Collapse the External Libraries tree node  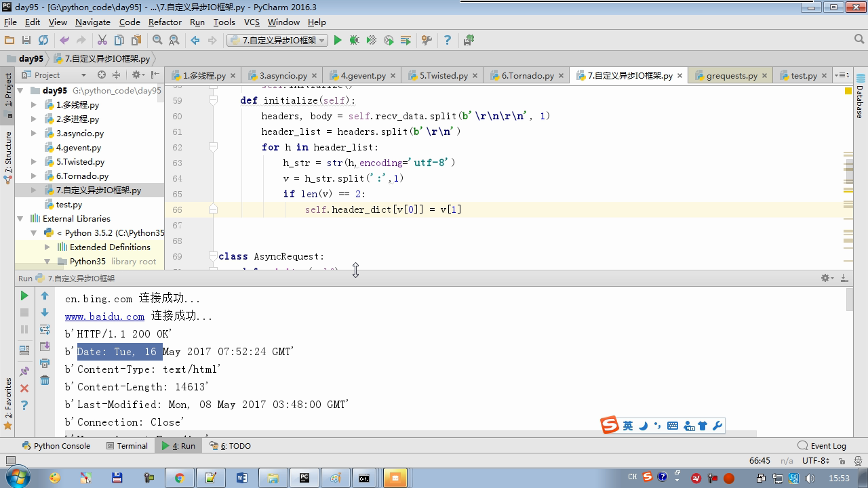click(20, 219)
